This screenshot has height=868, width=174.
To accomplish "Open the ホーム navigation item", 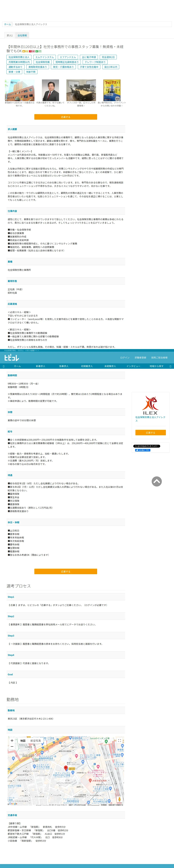I will point(17,366).
